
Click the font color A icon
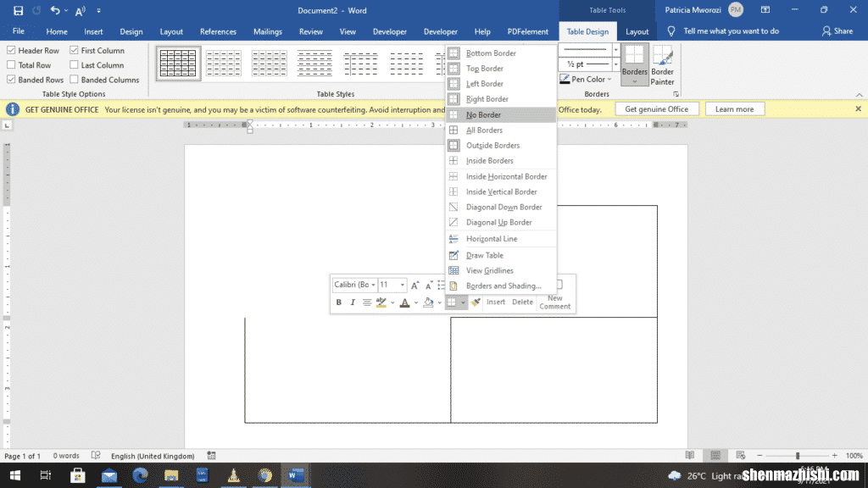tap(404, 302)
